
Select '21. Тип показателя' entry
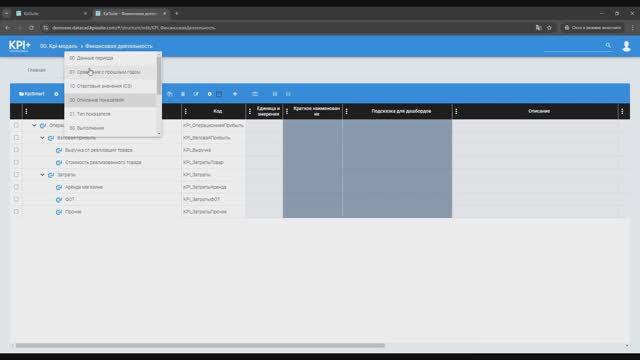point(110,114)
